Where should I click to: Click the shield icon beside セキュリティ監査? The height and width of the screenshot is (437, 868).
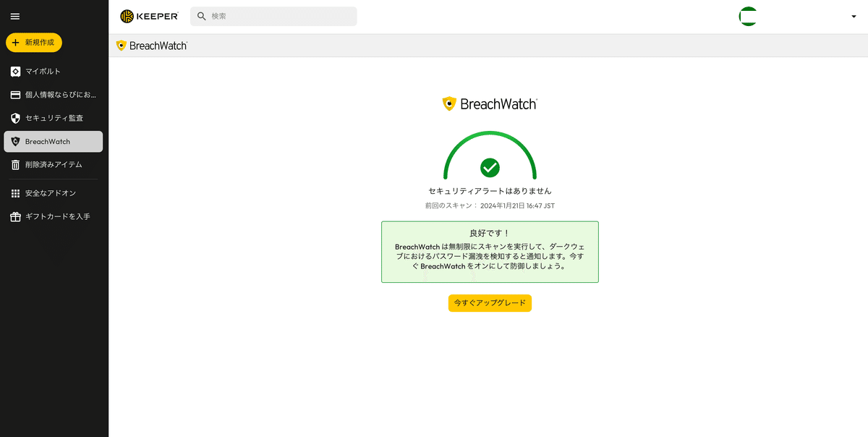click(15, 118)
